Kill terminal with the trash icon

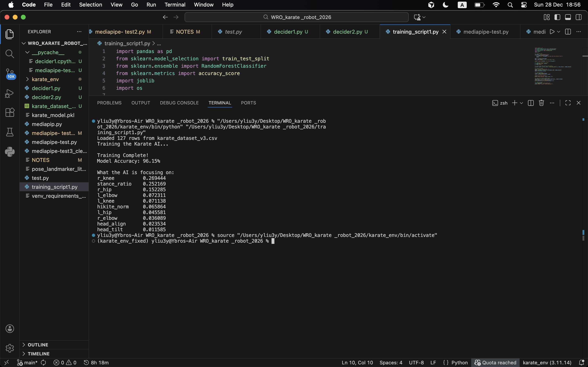click(x=541, y=103)
